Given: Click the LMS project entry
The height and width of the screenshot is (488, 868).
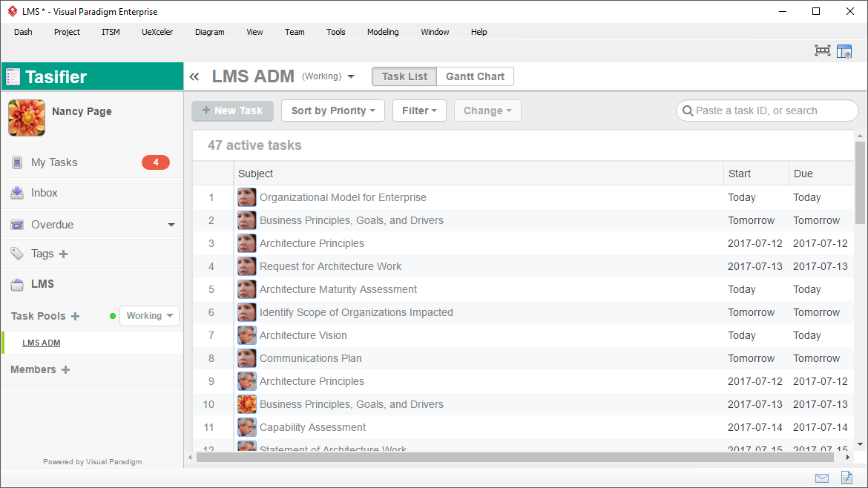Looking at the screenshot, I should (x=92, y=284).
